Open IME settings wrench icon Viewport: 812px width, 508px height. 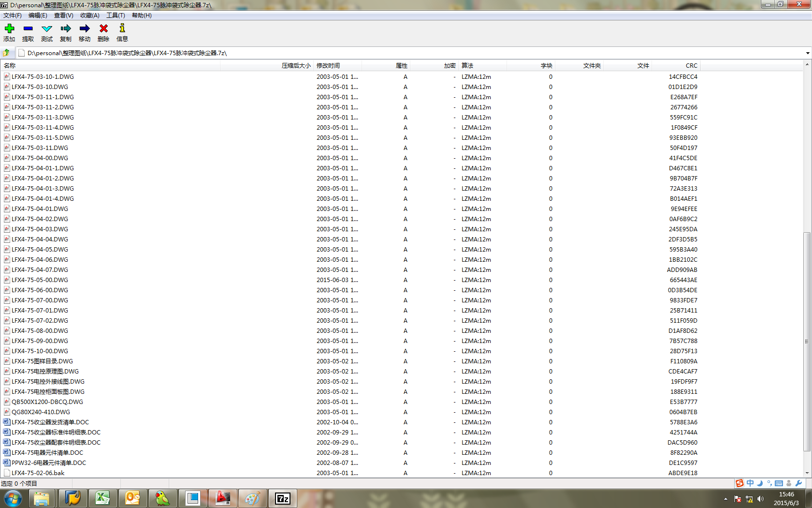(x=798, y=483)
